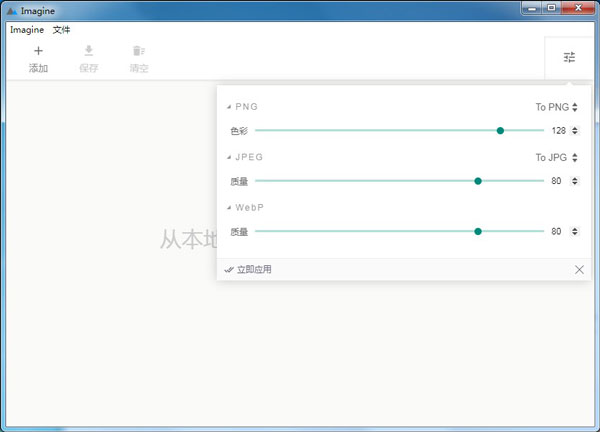Open the Imagine menu

pyautogui.click(x=27, y=30)
